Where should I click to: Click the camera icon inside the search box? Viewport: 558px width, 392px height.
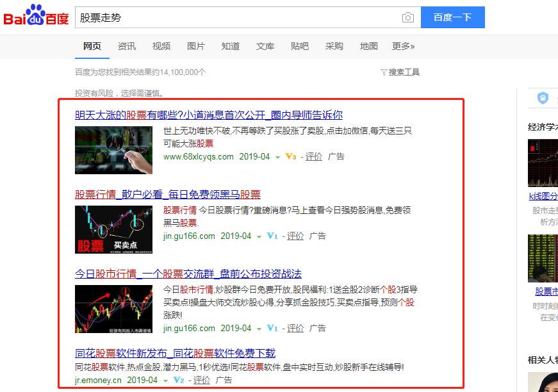point(408,17)
